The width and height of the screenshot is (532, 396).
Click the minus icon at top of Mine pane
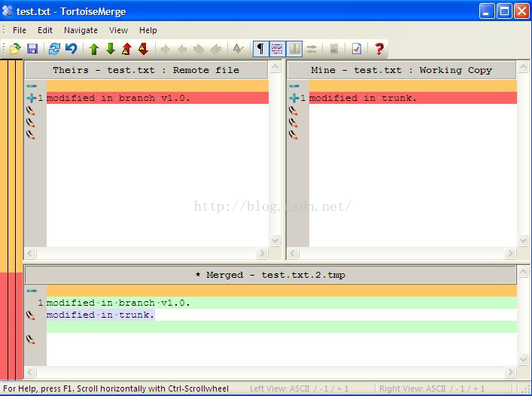[x=294, y=86]
